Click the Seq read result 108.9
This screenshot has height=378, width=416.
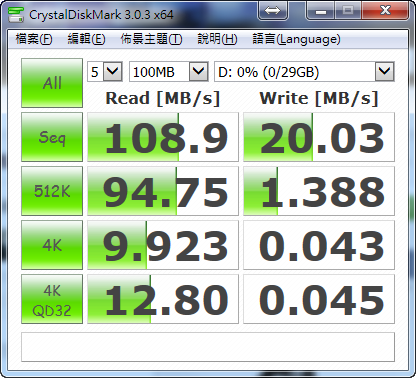pos(163,137)
